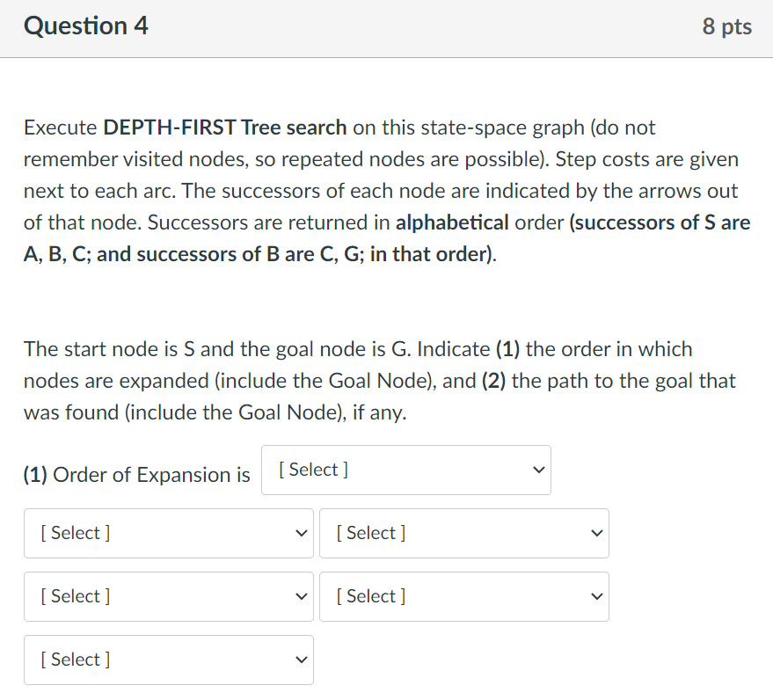Screen dimensions: 773x700
Task: Expand the bottom [Select] dropdown
Action: coord(167,660)
